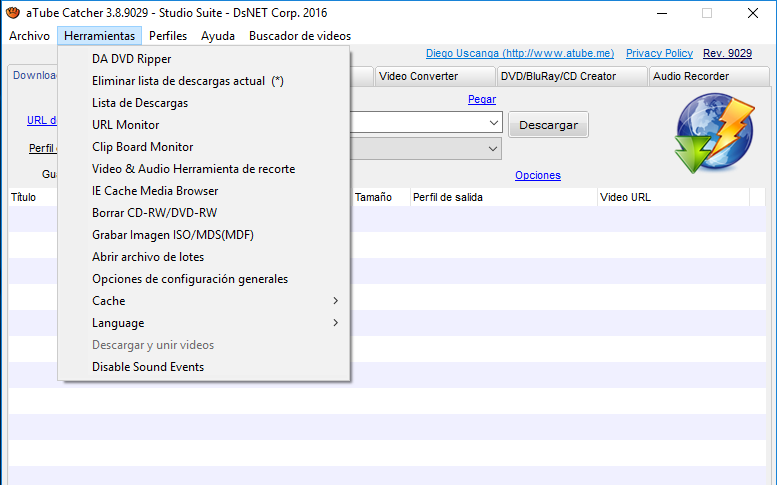The image size is (777, 485).
Task: Click the Tamaño column header
Action: coord(381,197)
